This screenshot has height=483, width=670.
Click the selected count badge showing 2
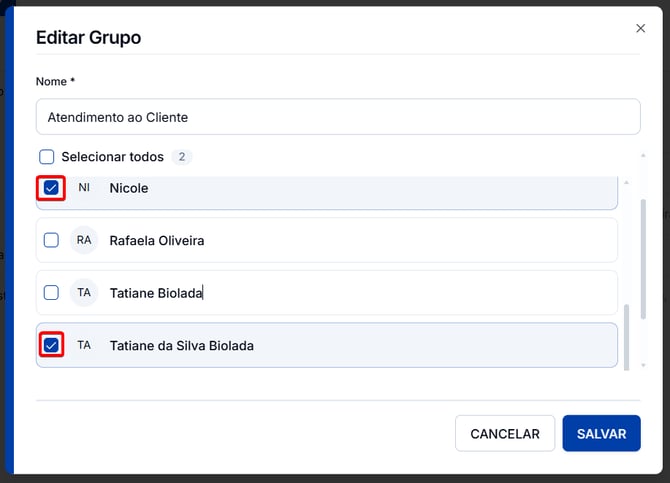pyautogui.click(x=182, y=157)
